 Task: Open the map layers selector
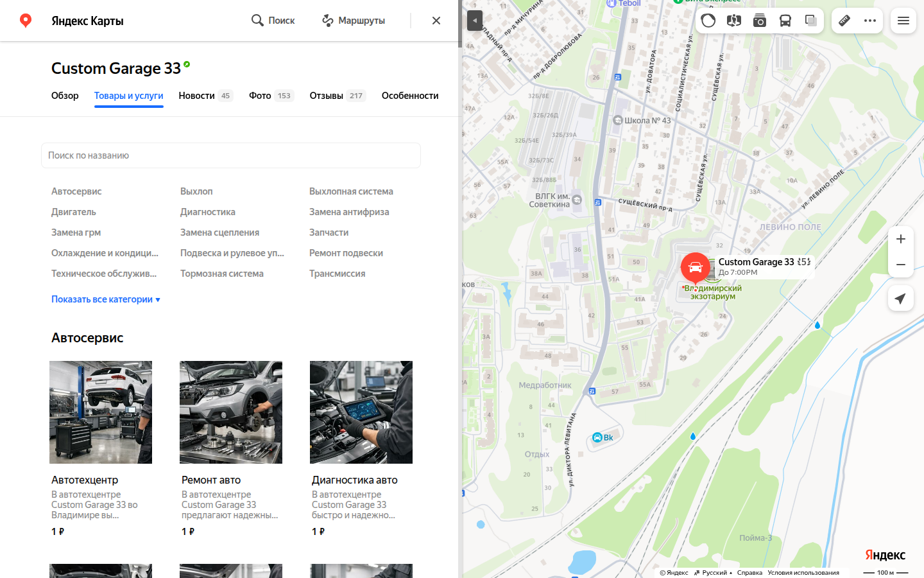(811, 21)
